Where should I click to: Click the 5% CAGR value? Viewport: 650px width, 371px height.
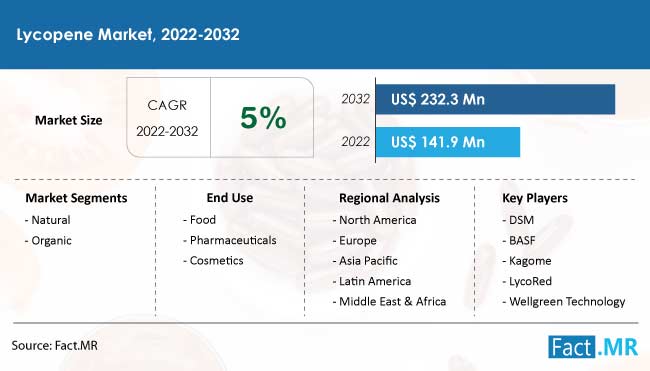pyautogui.click(x=263, y=118)
